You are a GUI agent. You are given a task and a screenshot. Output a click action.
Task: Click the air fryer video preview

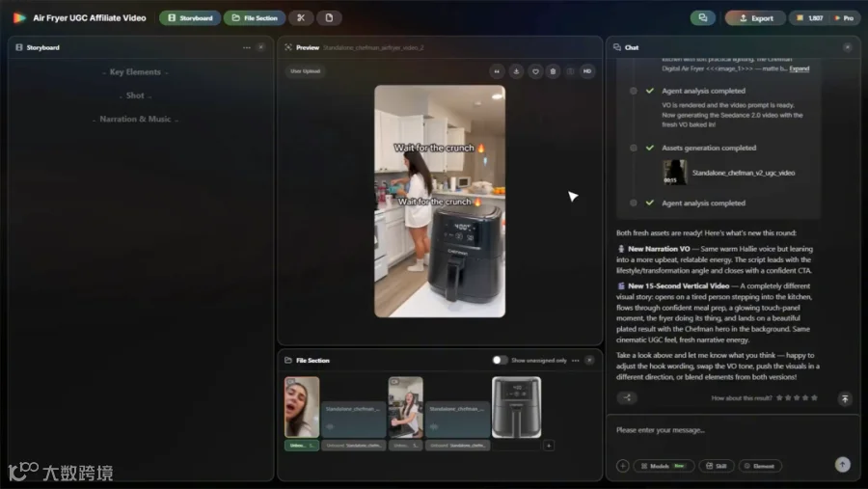coord(440,201)
